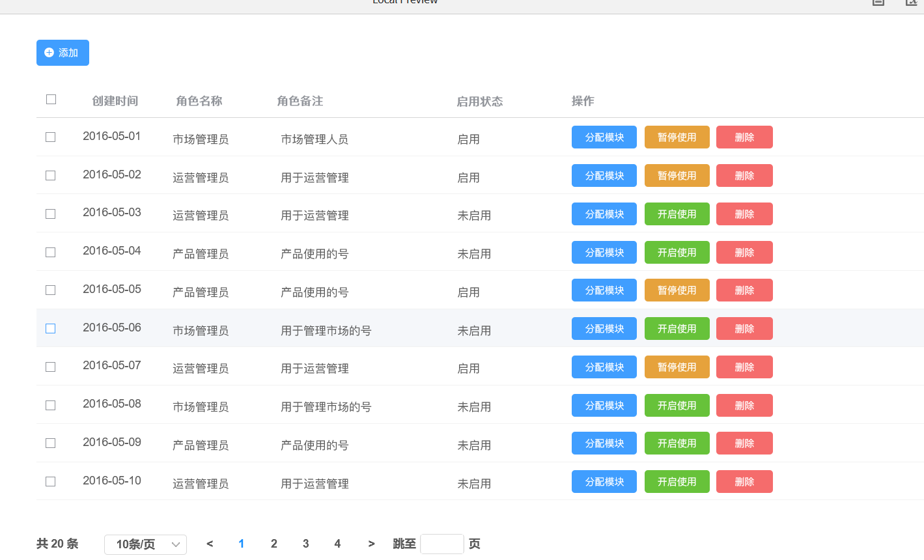
Task: Click 暂停使用 in the 2016-05-05 row
Action: (677, 290)
